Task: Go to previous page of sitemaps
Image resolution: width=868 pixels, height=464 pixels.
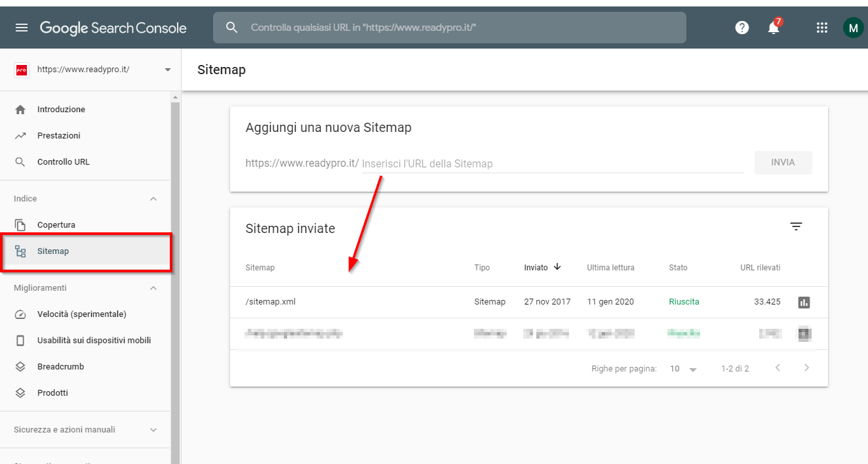Action: 778,368
